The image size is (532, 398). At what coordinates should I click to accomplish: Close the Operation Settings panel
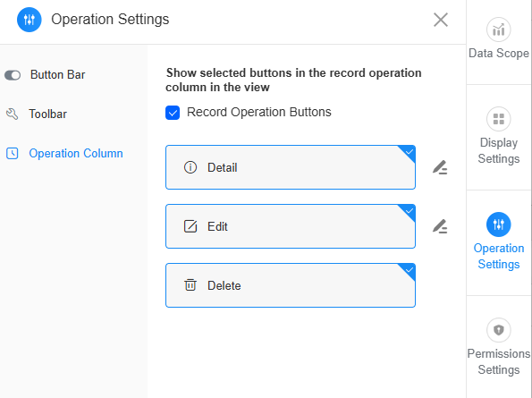pos(441,20)
